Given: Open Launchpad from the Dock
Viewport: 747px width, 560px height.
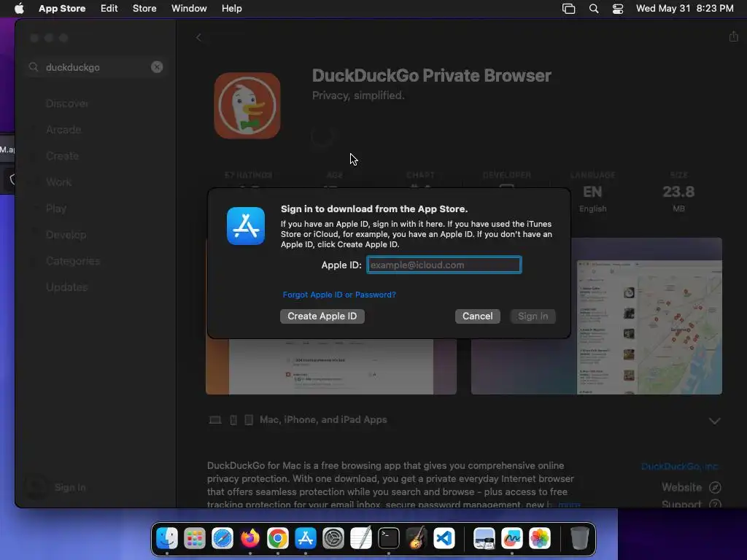Looking at the screenshot, I should coord(195,539).
